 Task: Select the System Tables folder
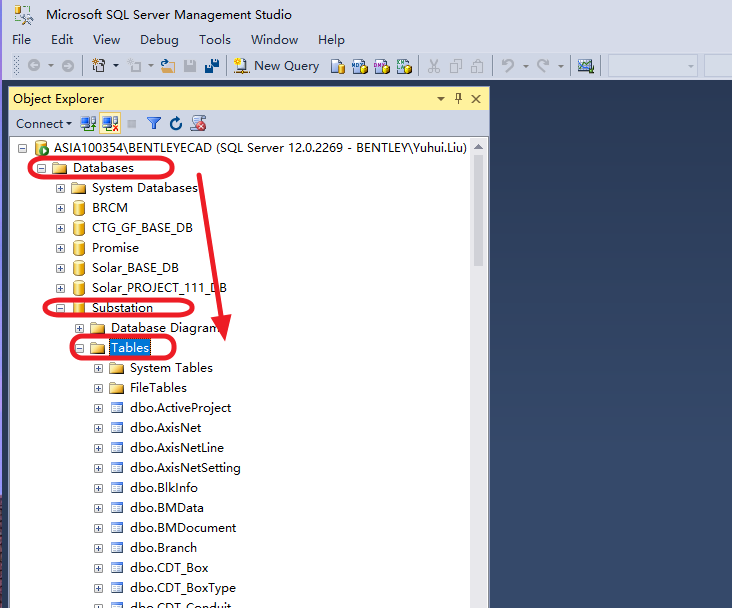(171, 368)
